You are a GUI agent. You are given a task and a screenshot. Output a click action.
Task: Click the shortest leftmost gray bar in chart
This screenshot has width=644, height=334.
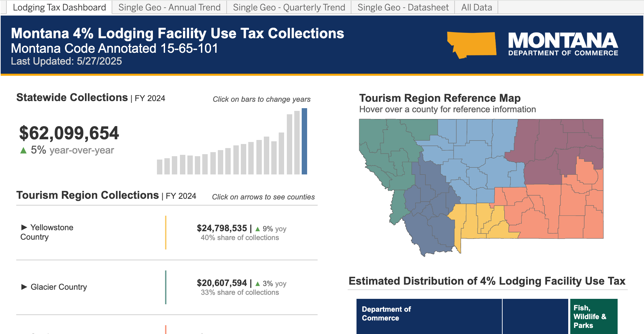tap(160, 167)
